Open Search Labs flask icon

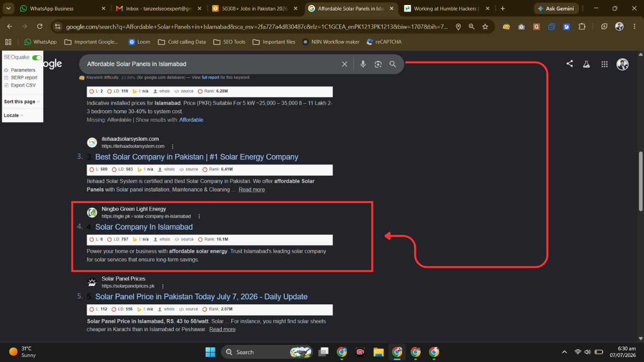click(x=586, y=64)
